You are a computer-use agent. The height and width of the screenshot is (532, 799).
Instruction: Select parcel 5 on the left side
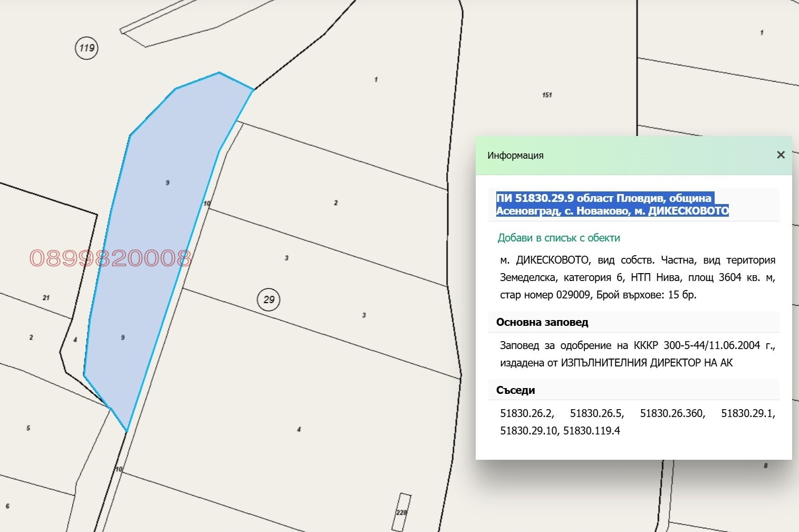pyautogui.click(x=28, y=428)
